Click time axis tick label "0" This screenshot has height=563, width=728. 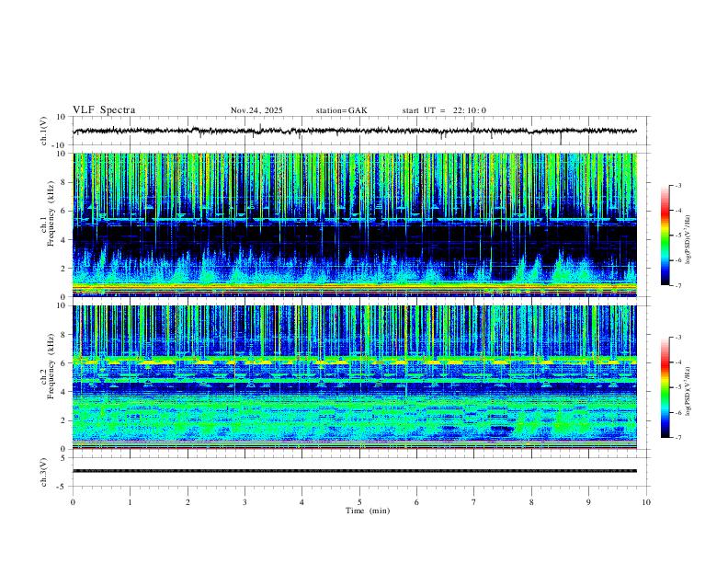[73, 502]
